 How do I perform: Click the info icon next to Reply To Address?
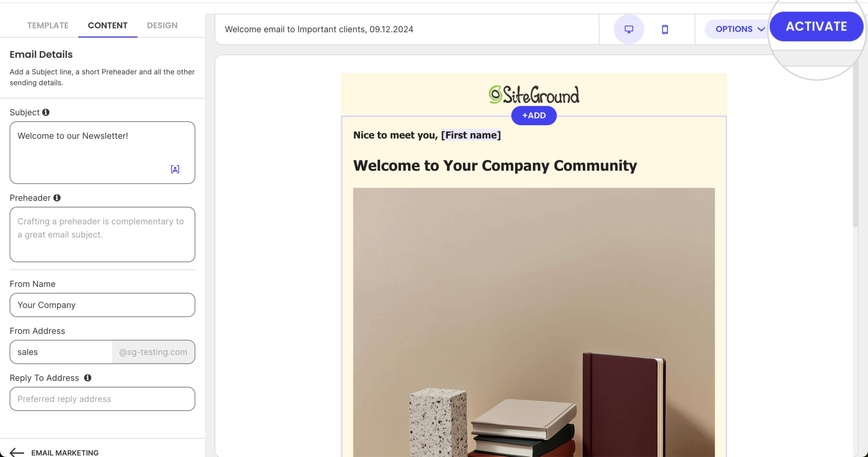pos(87,378)
